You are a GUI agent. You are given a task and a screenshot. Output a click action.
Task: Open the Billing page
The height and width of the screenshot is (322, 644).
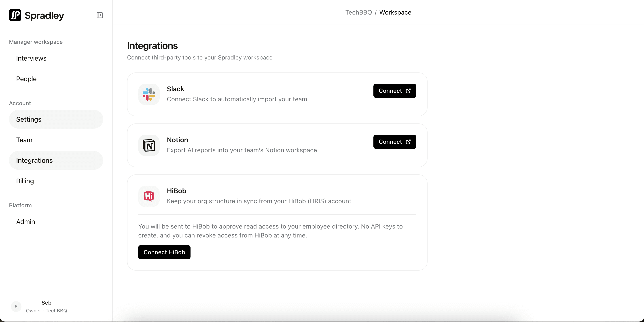coord(56,181)
